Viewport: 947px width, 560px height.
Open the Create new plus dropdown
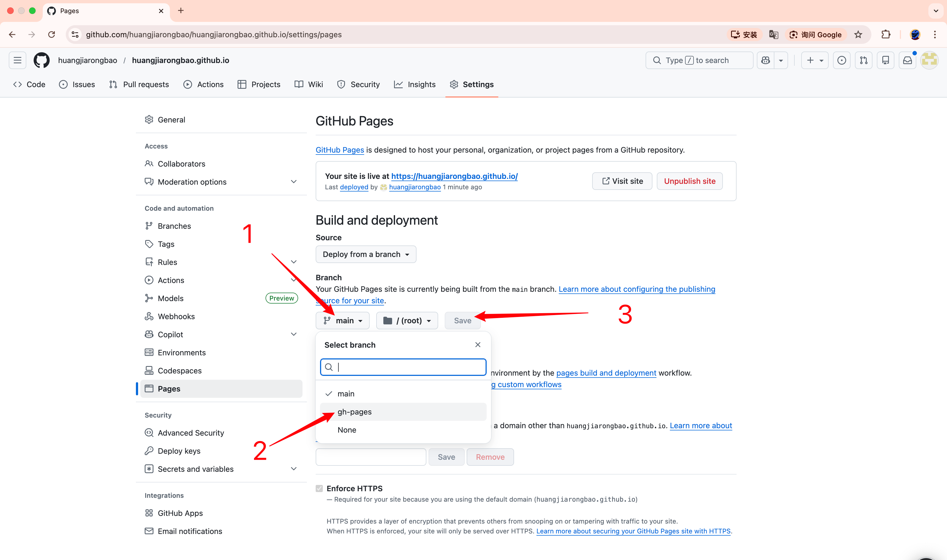point(815,60)
